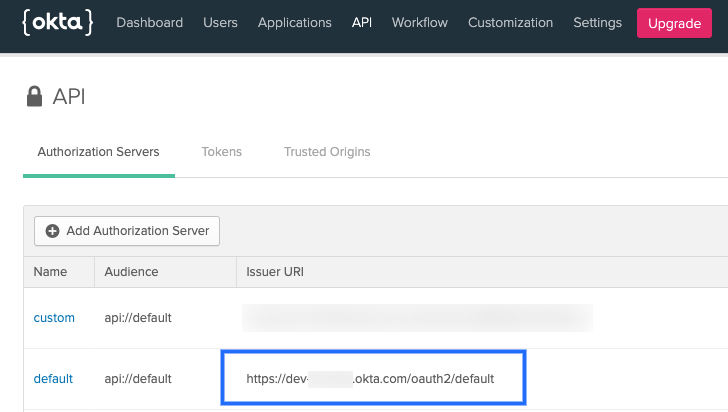
Task: Click the default server's Issuer URI
Action: (370, 379)
